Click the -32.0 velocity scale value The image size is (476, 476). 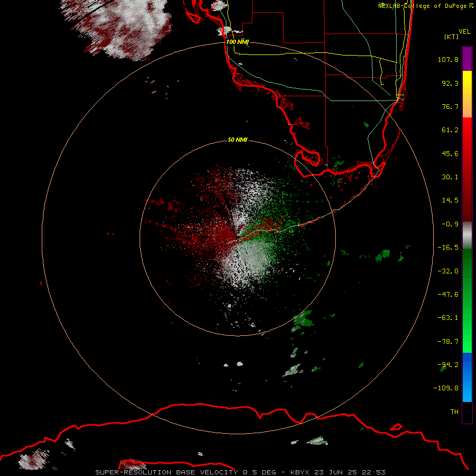tap(448, 271)
